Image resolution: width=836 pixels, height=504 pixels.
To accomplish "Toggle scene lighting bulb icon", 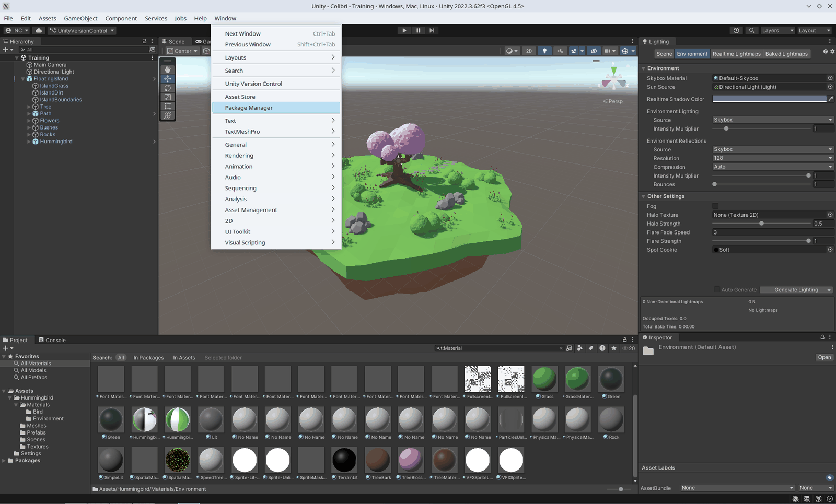I will (x=544, y=51).
